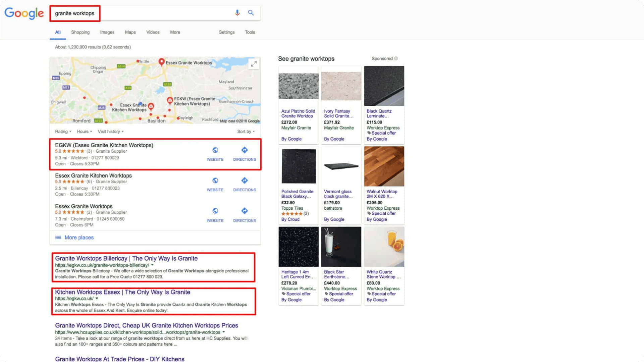This screenshot has width=644, height=362.
Task: Select the Walnut Worktop product thumbnail
Action: [x=384, y=166]
